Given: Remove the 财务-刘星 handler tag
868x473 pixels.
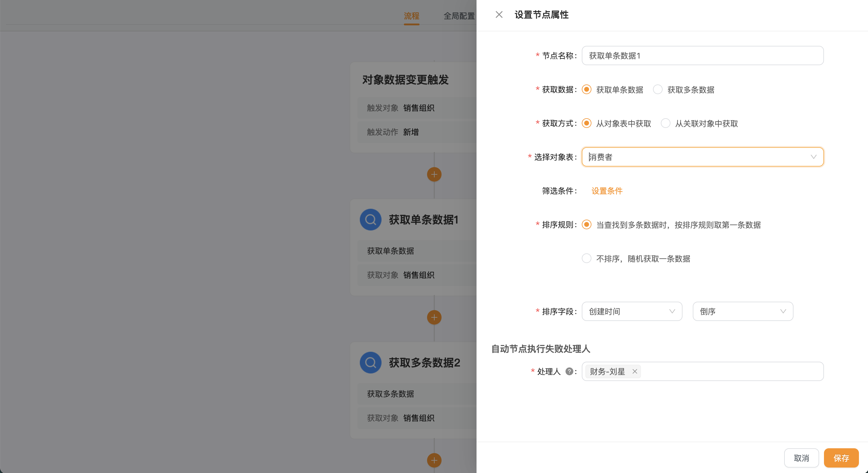Looking at the screenshot, I should 635,371.
